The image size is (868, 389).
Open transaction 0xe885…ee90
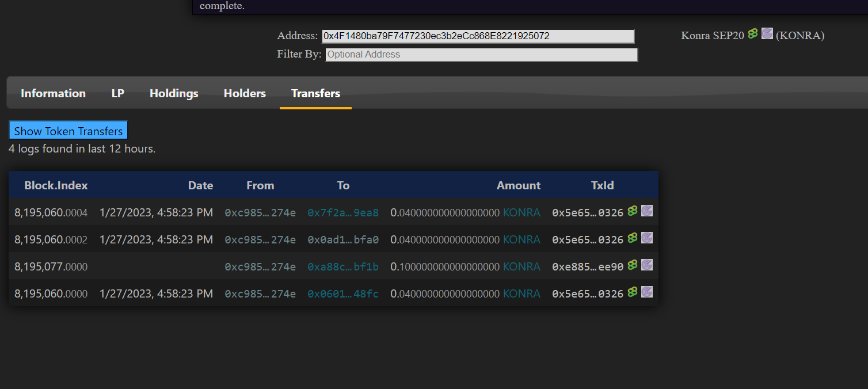point(588,267)
